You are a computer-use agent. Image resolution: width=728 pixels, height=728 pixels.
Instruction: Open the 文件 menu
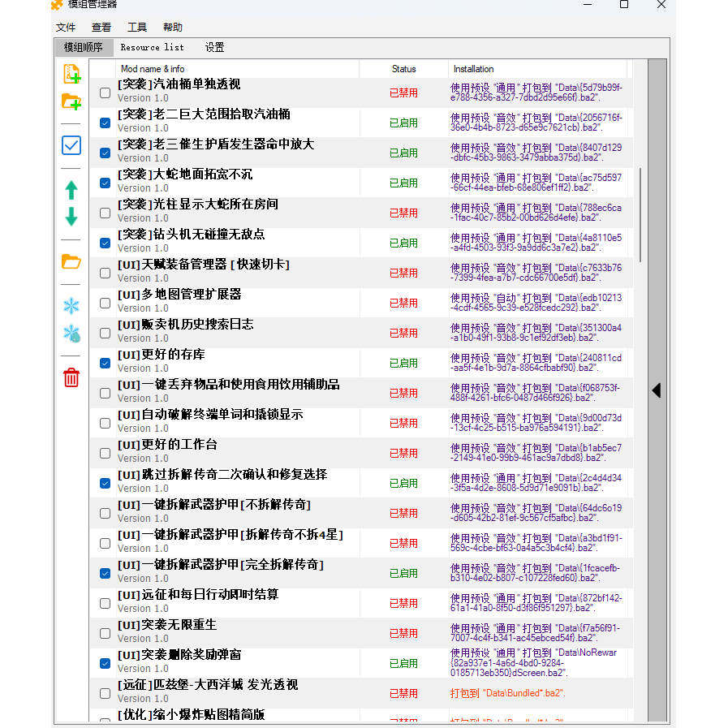click(66, 28)
